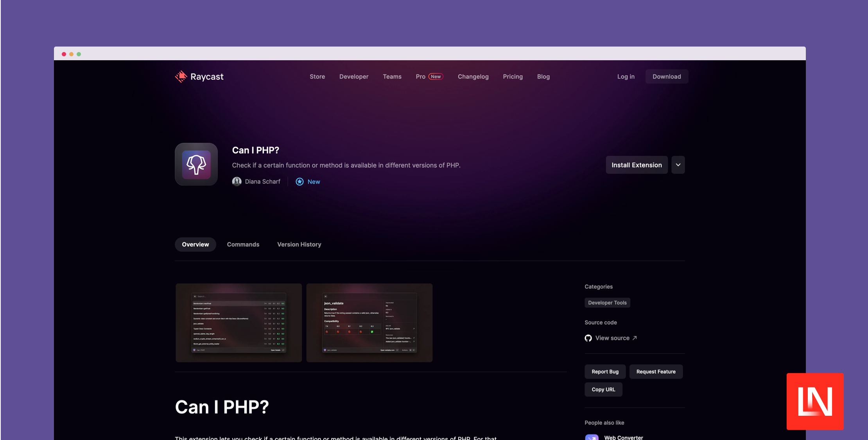This screenshot has height=440, width=868.
Task: Click the New star badge icon
Action: point(299,181)
